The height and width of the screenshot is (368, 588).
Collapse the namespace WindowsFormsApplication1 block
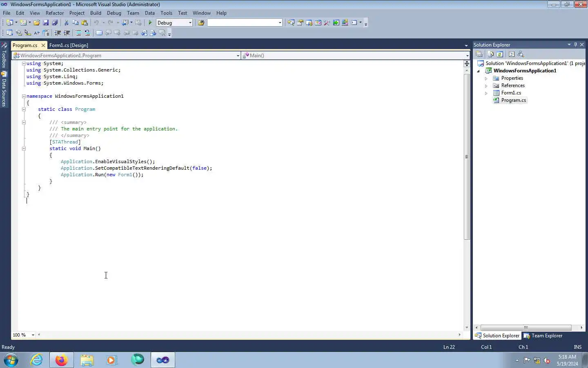[24, 96]
